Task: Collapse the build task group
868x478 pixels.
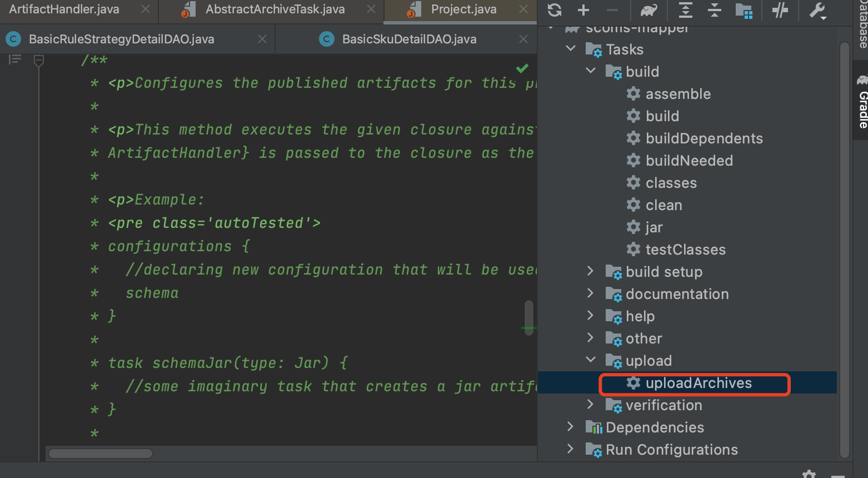Action: pos(591,71)
